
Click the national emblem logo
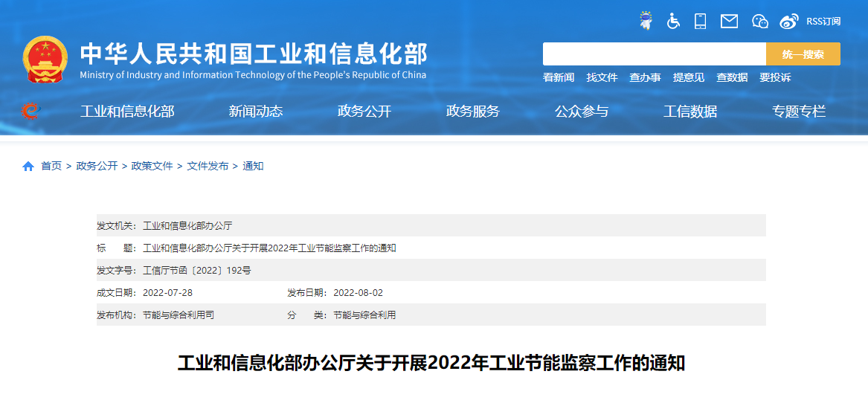pyautogui.click(x=45, y=59)
